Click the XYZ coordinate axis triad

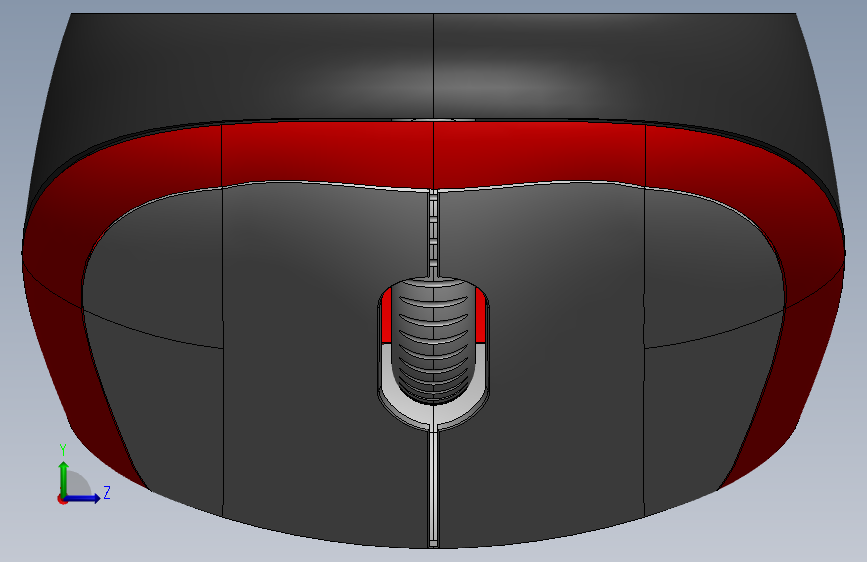click(84, 475)
